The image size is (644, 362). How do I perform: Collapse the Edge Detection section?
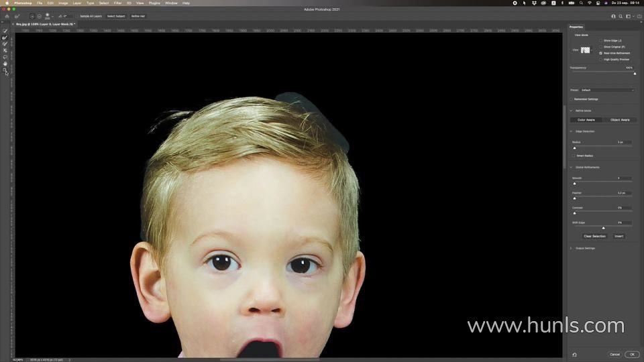(571, 131)
